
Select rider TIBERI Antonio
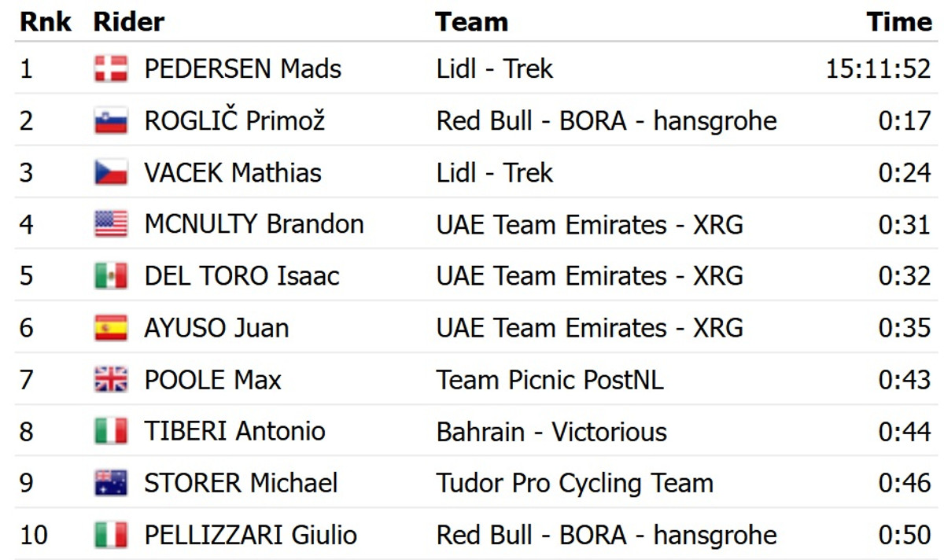pyautogui.click(x=234, y=432)
